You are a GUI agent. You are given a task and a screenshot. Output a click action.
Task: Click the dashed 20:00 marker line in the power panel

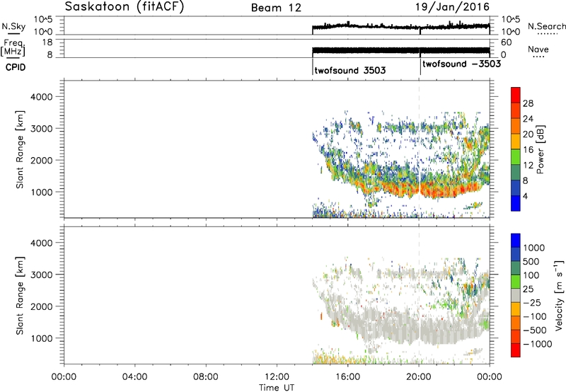pos(419,149)
